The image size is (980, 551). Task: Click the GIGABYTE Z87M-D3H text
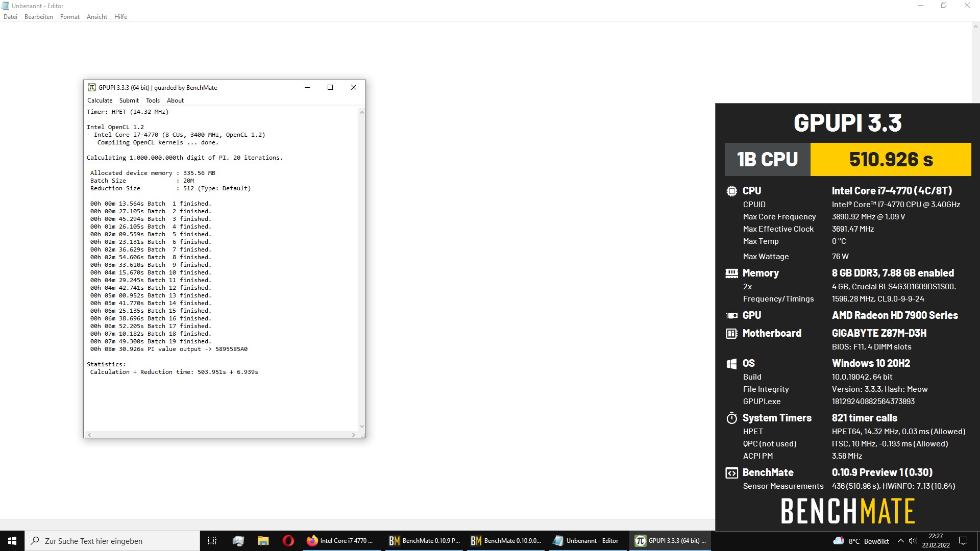(x=879, y=333)
